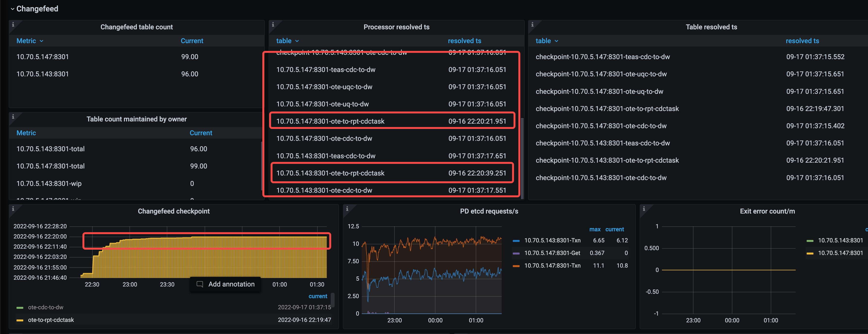868x334 pixels.
Task: Click yellow swatch of ote-to-rpt-cdctask legend
Action: 20,320
